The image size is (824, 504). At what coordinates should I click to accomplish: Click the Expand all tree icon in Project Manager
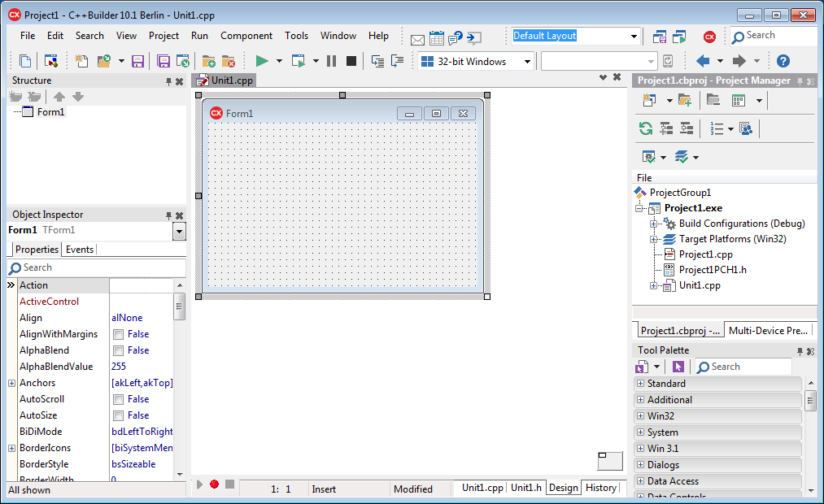(666, 128)
